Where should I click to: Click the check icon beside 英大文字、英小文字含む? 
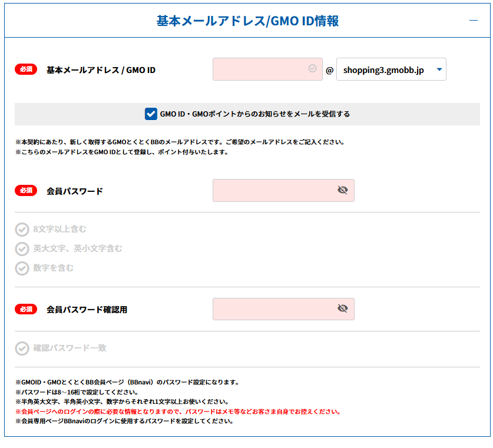[x=22, y=249]
